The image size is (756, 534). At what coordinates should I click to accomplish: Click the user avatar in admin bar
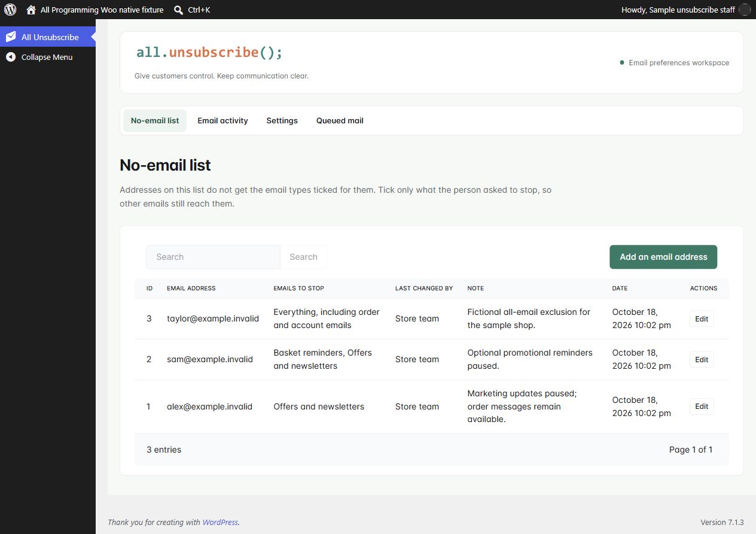pos(745,10)
